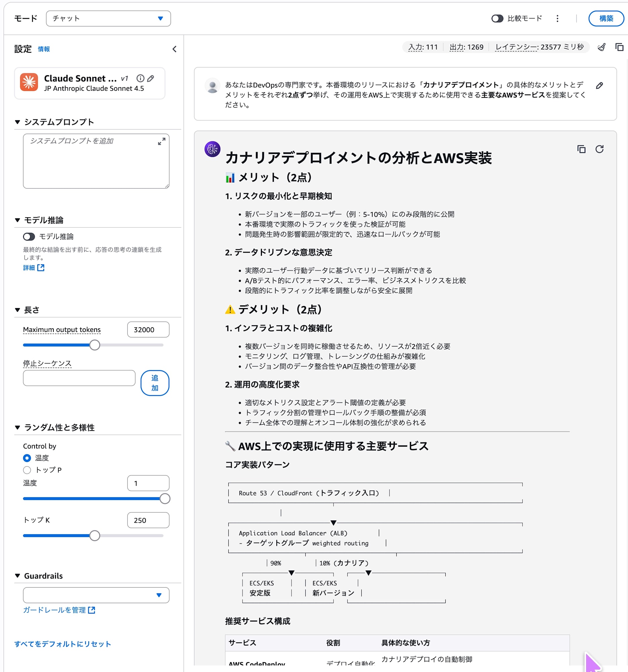Click the 停止シーケンス input field

[x=79, y=378]
